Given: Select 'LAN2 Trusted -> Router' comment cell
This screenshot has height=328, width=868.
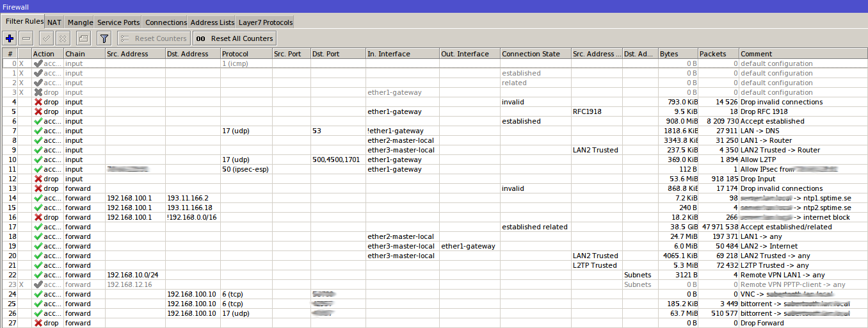Looking at the screenshot, I should [803, 150].
